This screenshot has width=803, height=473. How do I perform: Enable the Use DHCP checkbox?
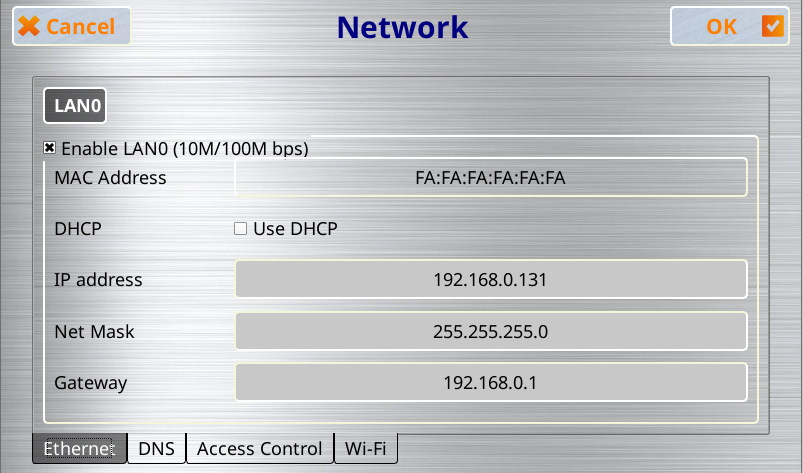tap(240, 228)
